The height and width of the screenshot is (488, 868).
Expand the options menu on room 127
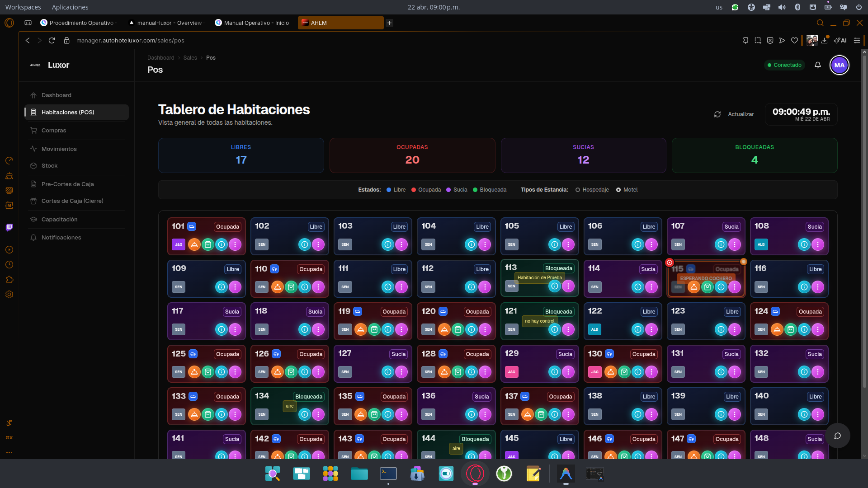tap(401, 372)
